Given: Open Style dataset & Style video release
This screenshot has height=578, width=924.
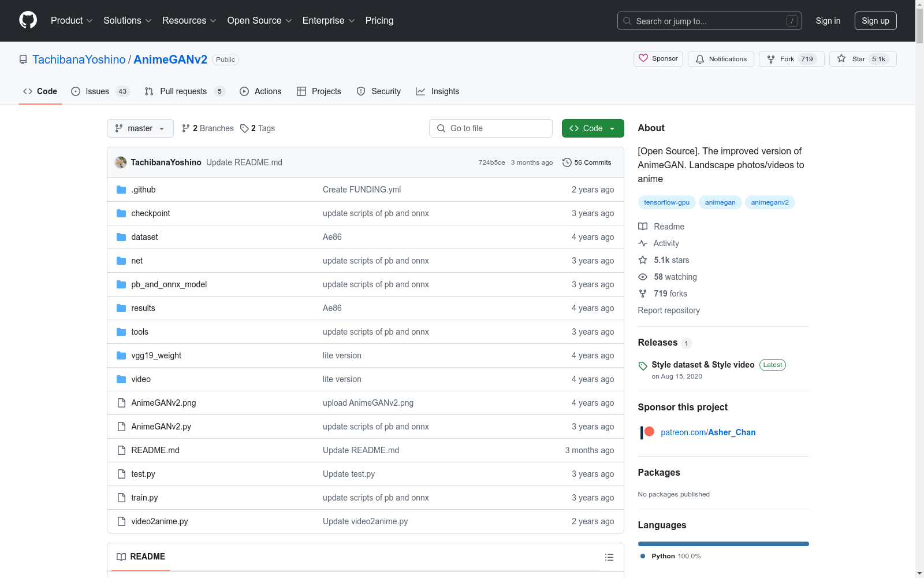Looking at the screenshot, I should point(703,365).
